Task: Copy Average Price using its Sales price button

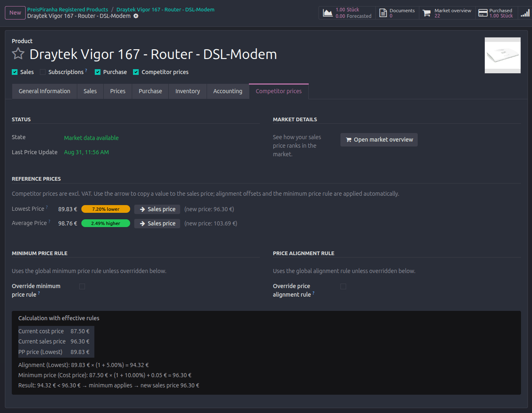Action: click(x=157, y=223)
